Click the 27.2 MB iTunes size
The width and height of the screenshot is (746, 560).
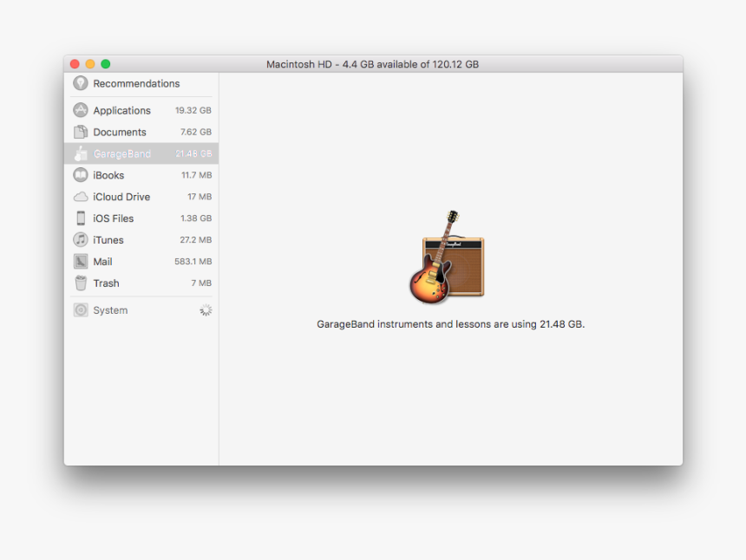[x=195, y=239]
